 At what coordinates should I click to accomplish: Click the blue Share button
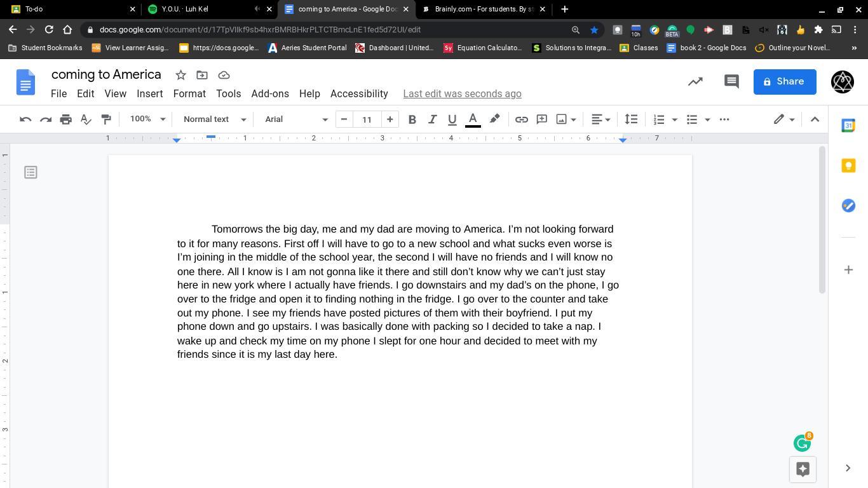[785, 81]
